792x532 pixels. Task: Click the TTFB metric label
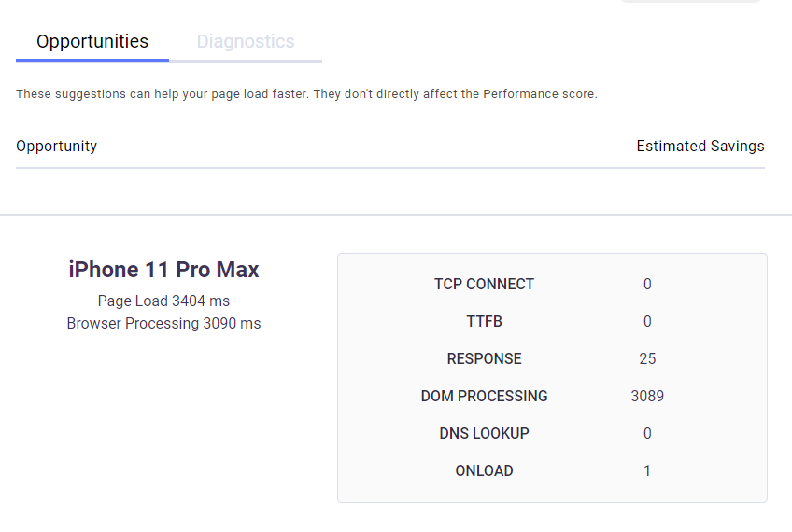click(484, 321)
